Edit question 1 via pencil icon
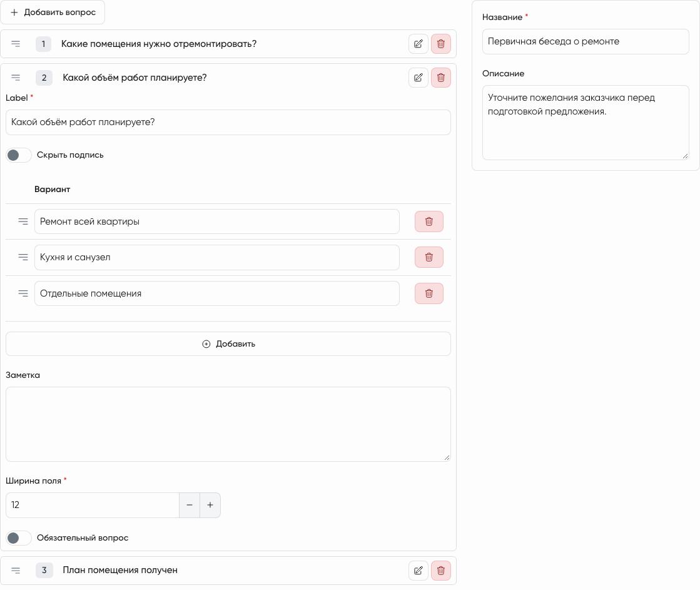Image resolution: width=700 pixels, height=590 pixels. [418, 44]
